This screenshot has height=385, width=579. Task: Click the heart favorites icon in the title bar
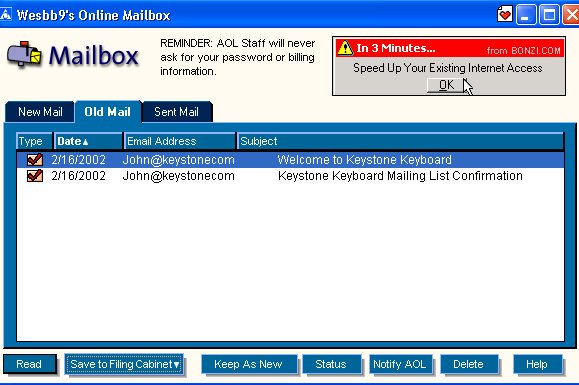[x=504, y=15]
